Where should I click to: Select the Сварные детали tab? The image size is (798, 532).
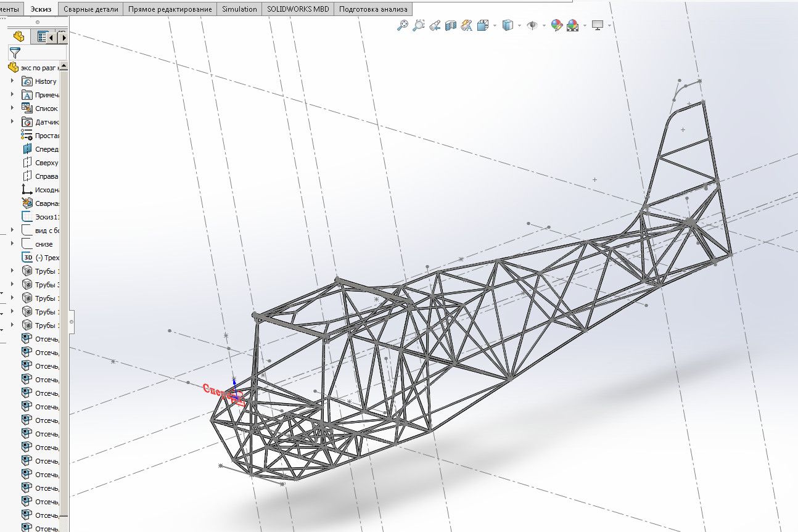pyautogui.click(x=91, y=9)
